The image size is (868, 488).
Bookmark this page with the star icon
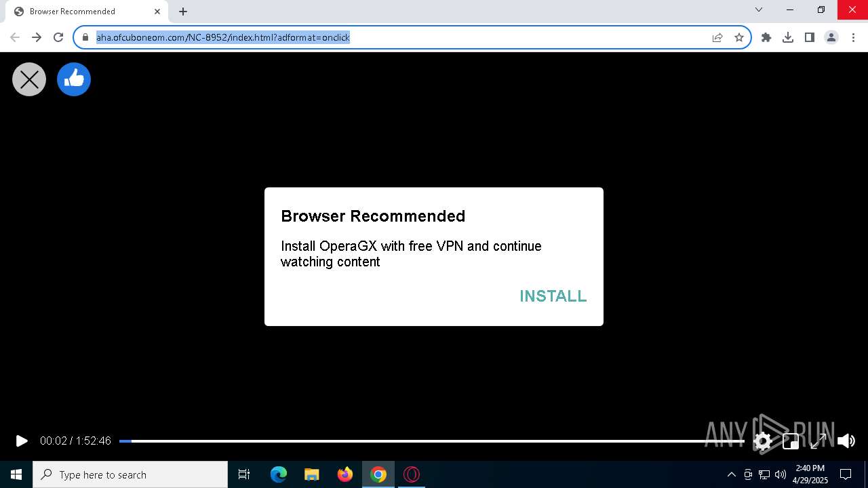[739, 37]
